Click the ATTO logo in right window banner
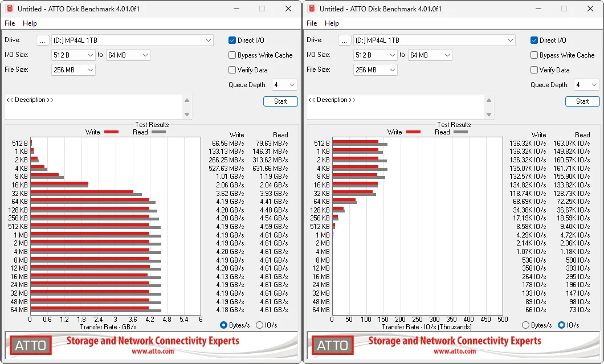 pos(333,345)
